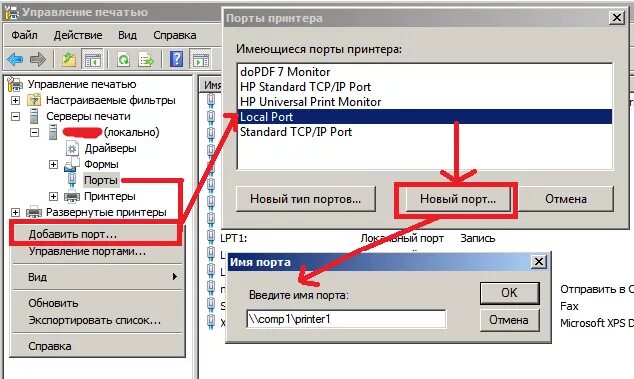
Task: Collapse the (локально) server node
Action: pos(35,132)
